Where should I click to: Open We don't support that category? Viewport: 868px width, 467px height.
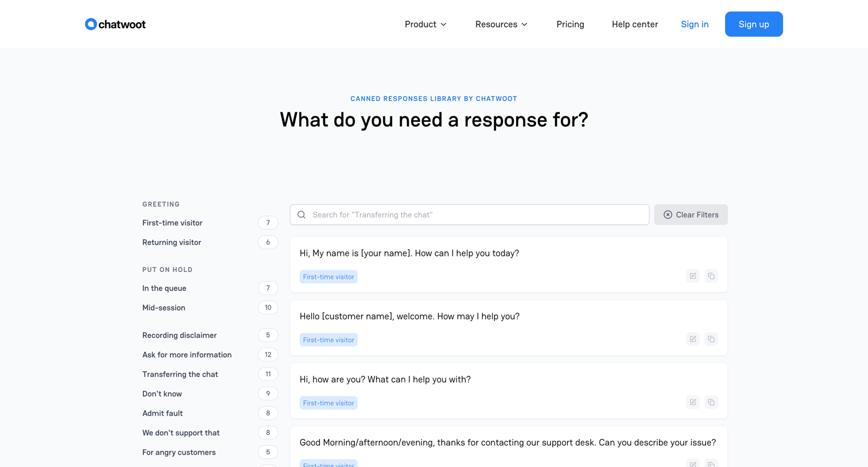tap(210, 433)
